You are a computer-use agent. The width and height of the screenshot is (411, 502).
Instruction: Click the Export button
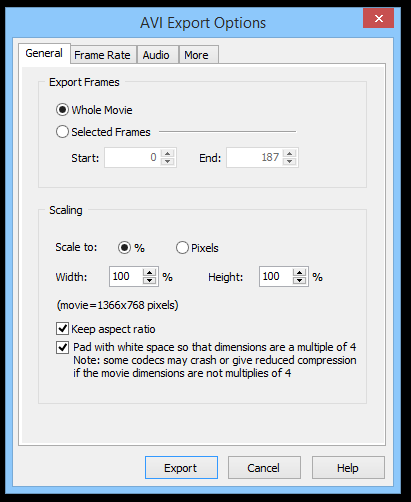(181, 468)
